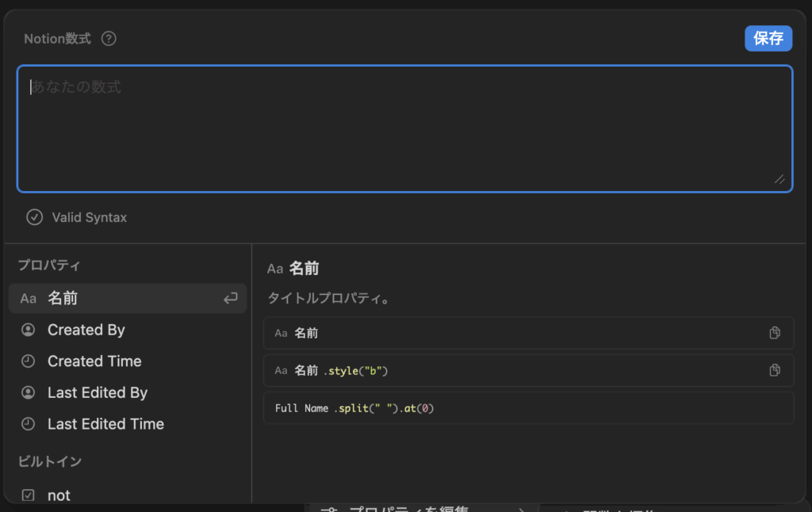This screenshot has height=512, width=812.
Task: Click the person icon beside Created By
Action: (x=29, y=330)
